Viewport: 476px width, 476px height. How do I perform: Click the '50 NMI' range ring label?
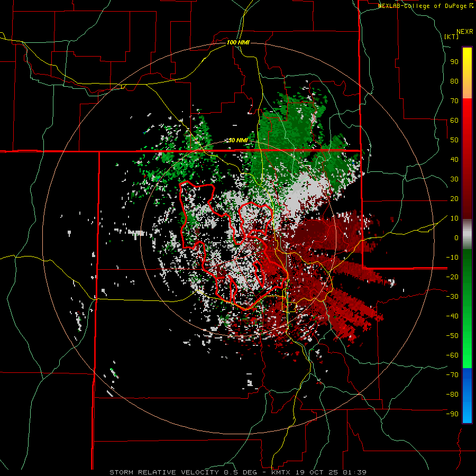click(238, 140)
